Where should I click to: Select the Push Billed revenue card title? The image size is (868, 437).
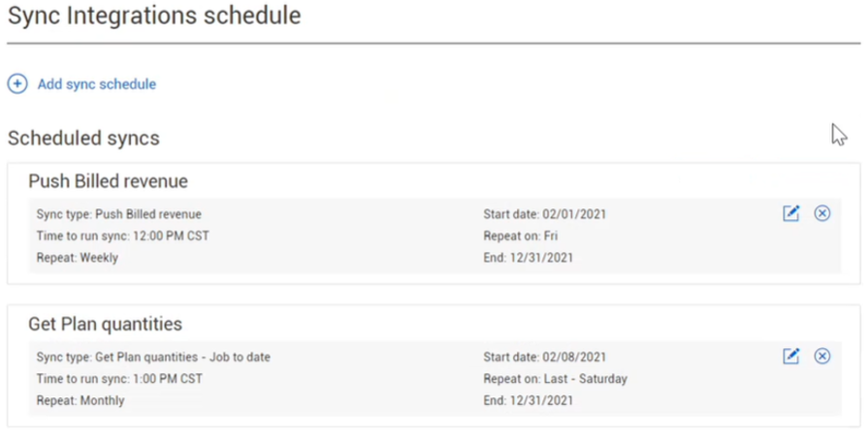coord(108,181)
